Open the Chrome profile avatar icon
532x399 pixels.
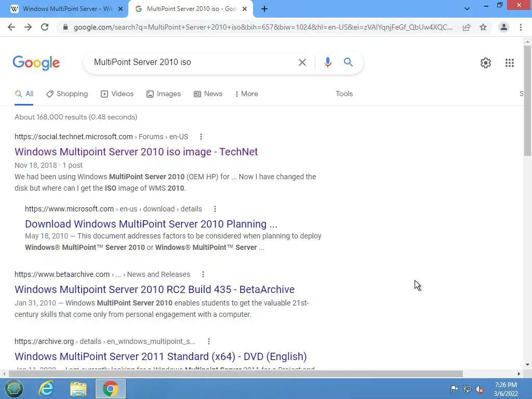coord(504,27)
